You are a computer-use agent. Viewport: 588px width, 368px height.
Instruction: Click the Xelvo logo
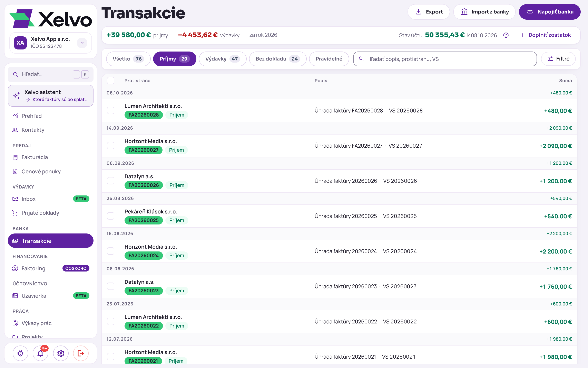[51, 19]
